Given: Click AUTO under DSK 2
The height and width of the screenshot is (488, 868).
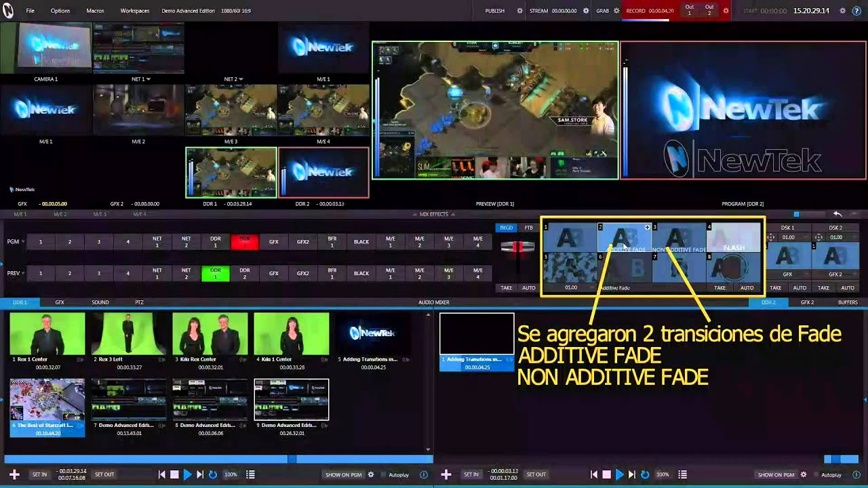Looking at the screenshot, I should click(x=848, y=287).
